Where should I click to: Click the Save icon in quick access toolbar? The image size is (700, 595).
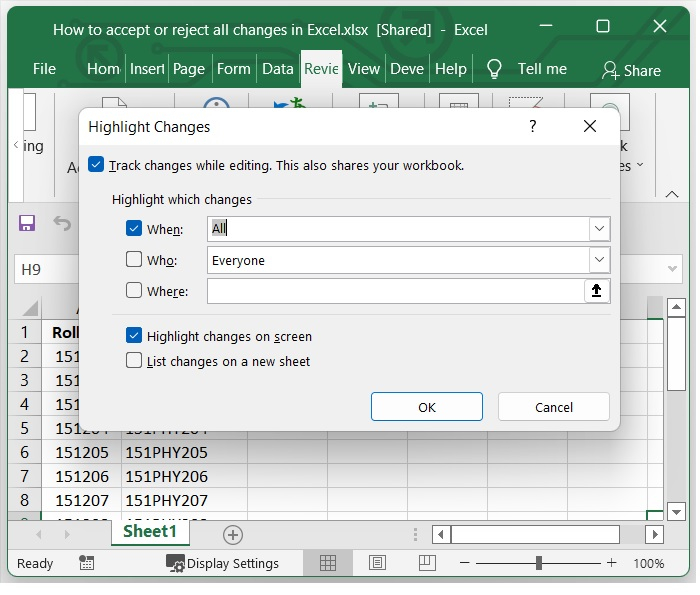coord(27,223)
